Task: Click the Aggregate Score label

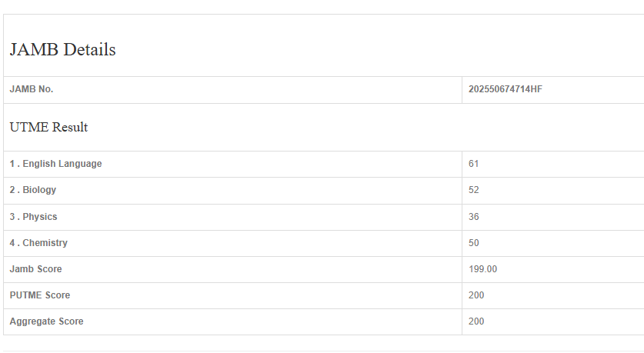Action: [x=46, y=321]
